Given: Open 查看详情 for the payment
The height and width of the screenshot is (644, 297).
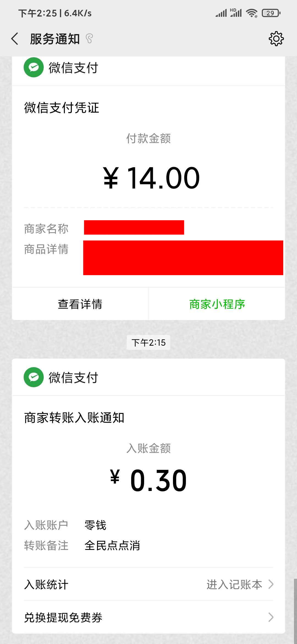Looking at the screenshot, I should [x=80, y=304].
